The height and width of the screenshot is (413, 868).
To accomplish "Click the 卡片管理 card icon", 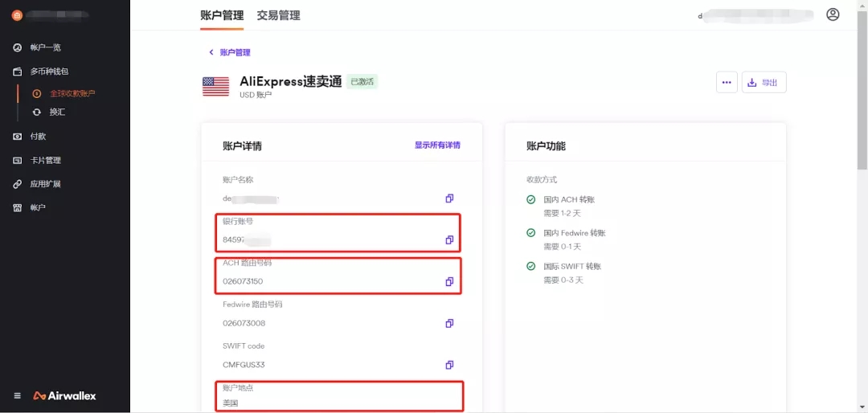I will [17, 161].
